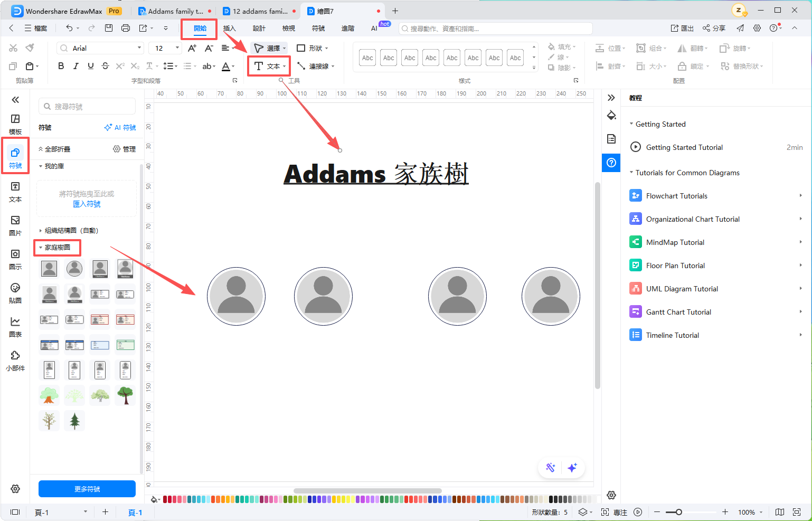Open the Text (文本) sidebar panel

pyautogui.click(x=15, y=192)
